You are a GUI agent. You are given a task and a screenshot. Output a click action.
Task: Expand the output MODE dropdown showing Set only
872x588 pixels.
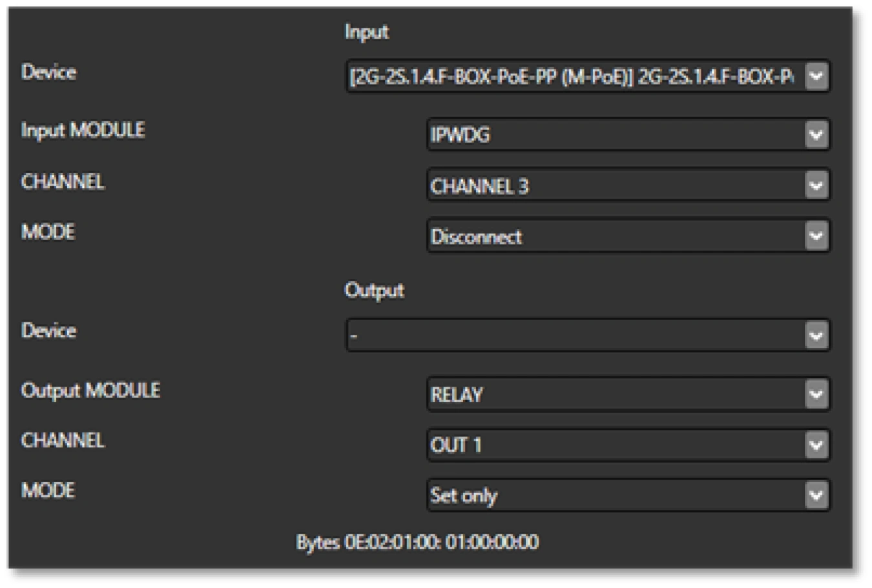point(614,495)
